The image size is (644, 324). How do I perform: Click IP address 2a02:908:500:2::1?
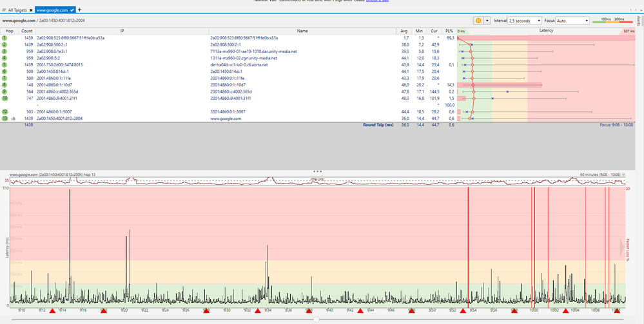[x=52, y=44]
